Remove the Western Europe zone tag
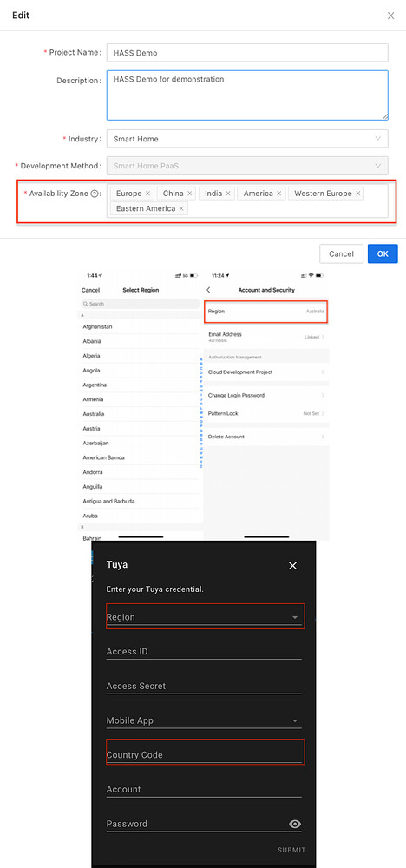406x868 pixels. point(358,194)
